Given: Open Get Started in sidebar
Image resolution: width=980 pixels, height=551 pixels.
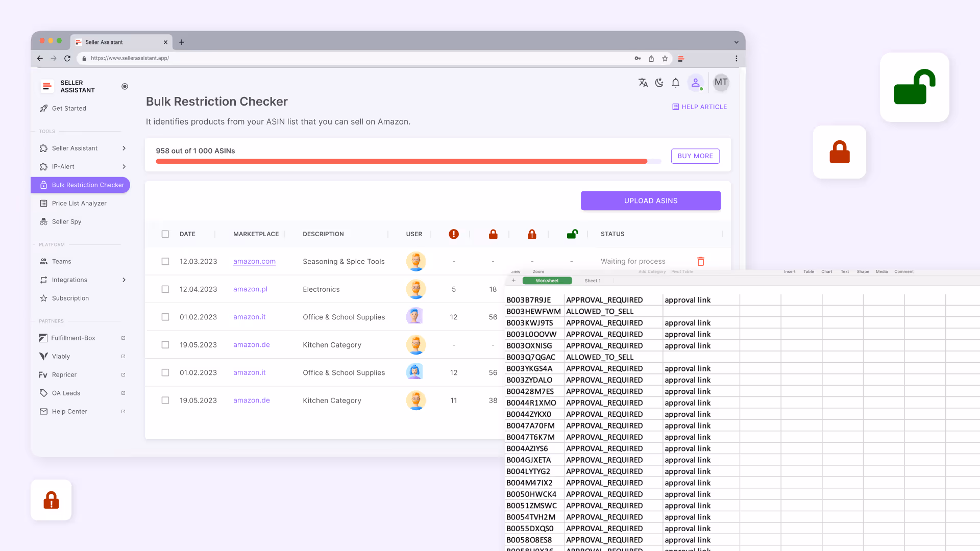Looking at the screenshot, I should point(69,108).
